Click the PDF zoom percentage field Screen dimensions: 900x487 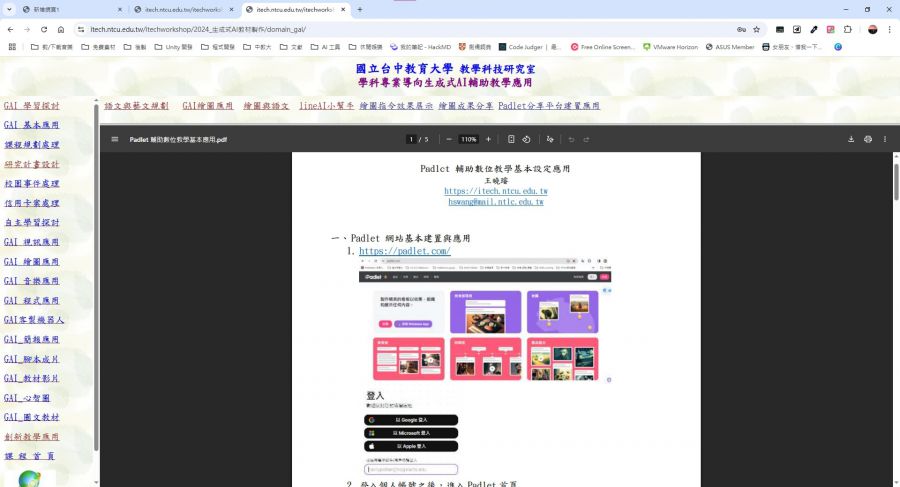[468, 139]
